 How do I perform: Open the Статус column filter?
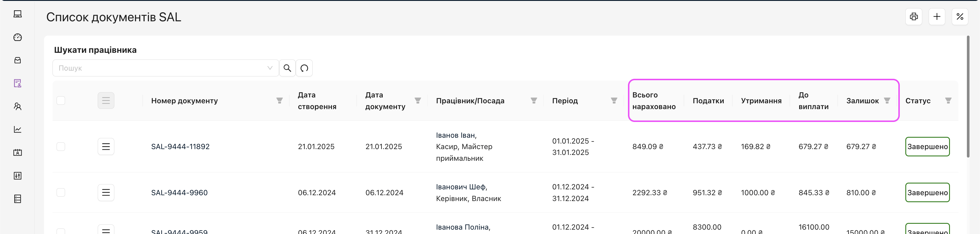click(948, 100)
